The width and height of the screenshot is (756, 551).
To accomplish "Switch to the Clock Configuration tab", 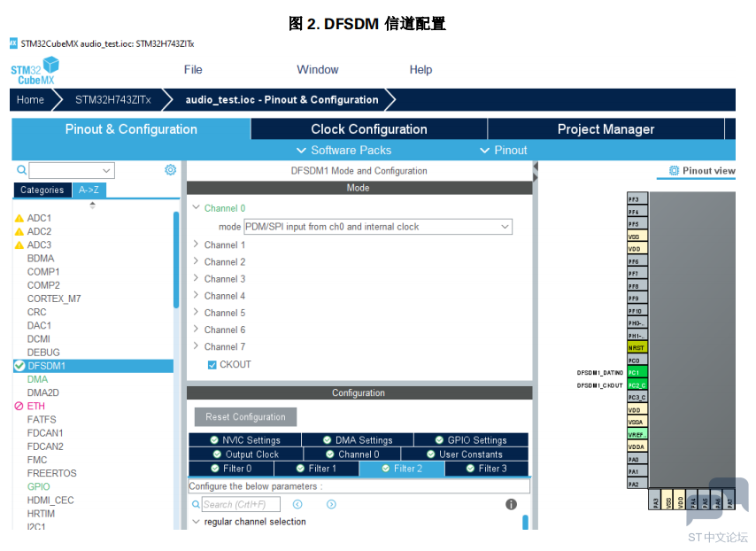I will pyautogui.click(x=369, y=128).
